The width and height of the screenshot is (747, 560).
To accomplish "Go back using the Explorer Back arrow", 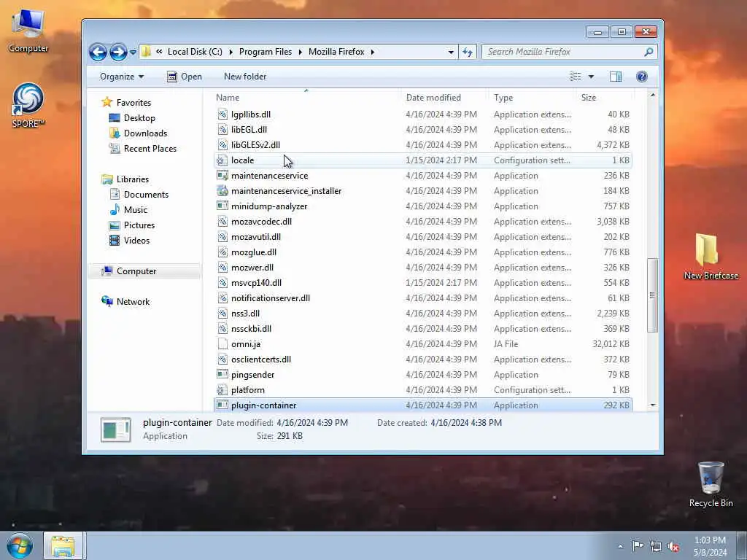I will click(98, 52).
